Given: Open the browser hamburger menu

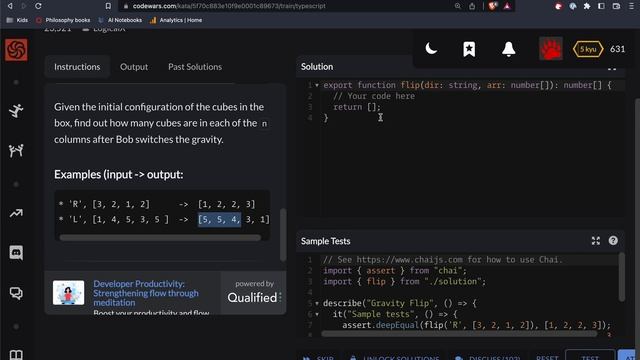Looking at the screenshot, I should 631,6.
